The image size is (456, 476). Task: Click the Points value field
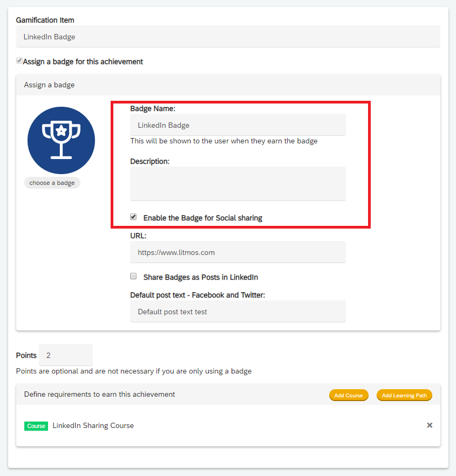coord(66,355)
